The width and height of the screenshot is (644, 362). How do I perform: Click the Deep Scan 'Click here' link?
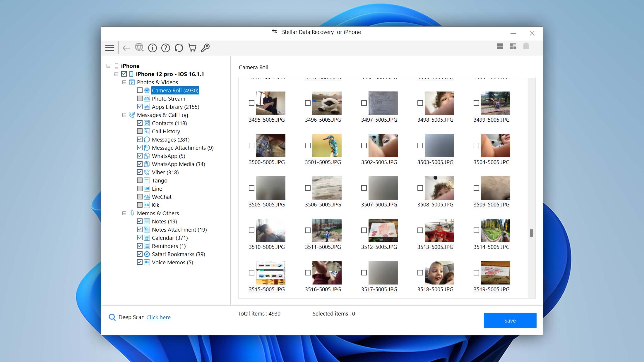point(158,317)
